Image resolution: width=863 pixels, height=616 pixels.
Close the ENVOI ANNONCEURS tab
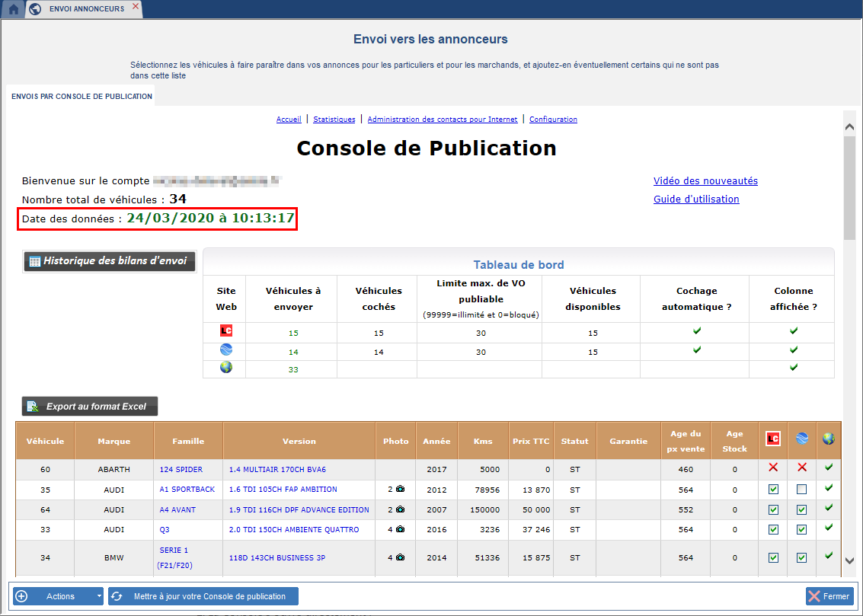point(136,7)
